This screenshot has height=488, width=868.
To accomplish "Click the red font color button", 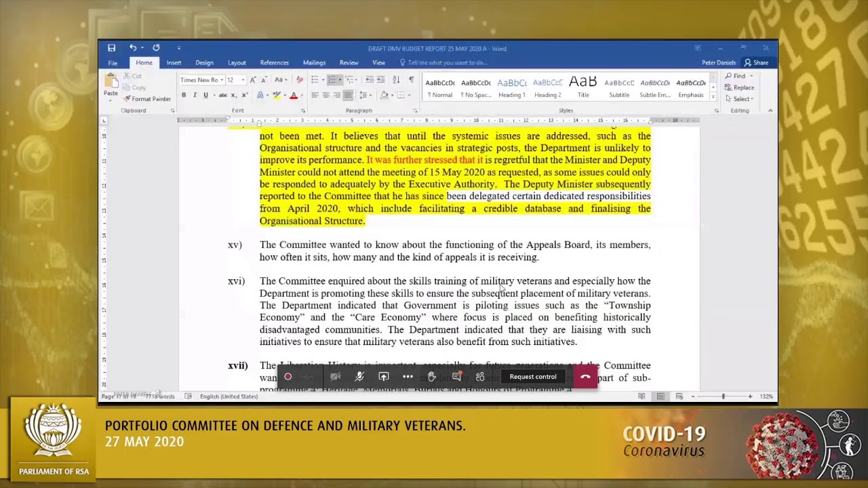I will (x=294, y=95).
